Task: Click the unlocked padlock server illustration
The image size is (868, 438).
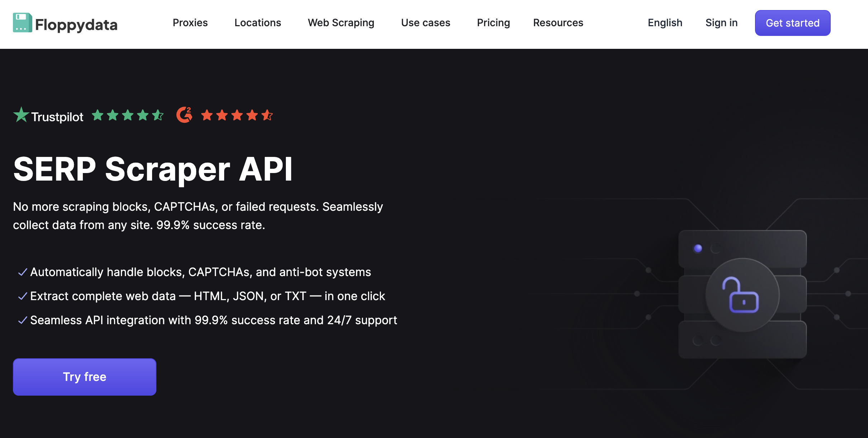Action: pyautogui.click(x=741, y=295)
